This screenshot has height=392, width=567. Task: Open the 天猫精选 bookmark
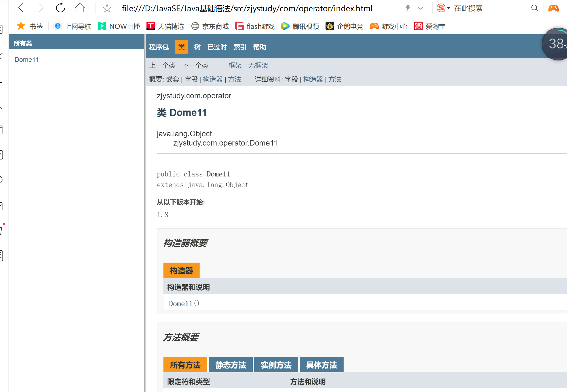(x=165, y=26)
